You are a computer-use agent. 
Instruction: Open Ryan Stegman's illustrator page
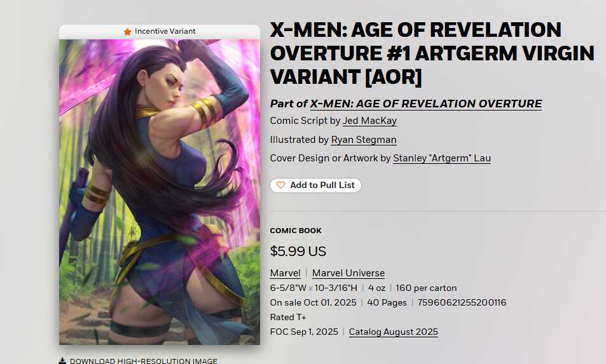coord(364,140)
